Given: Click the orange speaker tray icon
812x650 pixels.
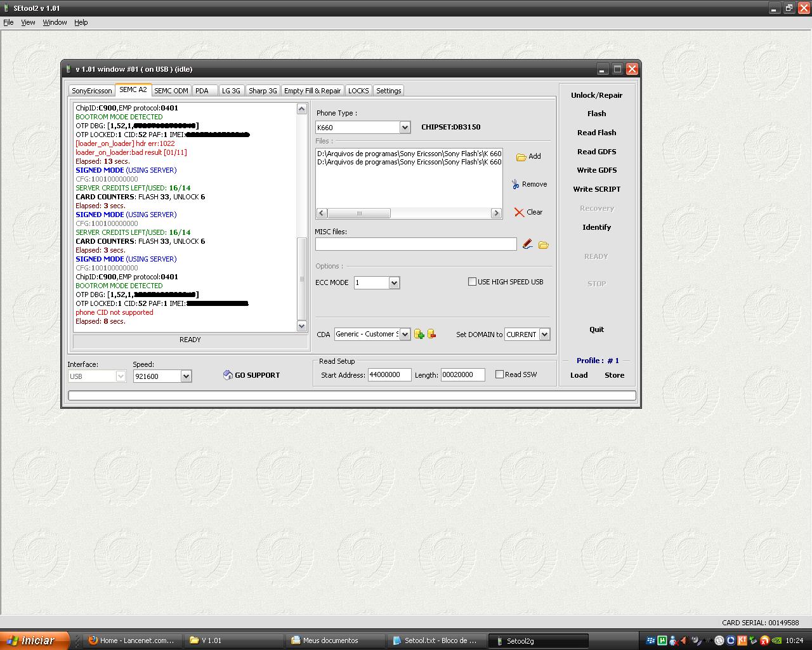Looking at the screenshot, I should [x=685, y=640].
